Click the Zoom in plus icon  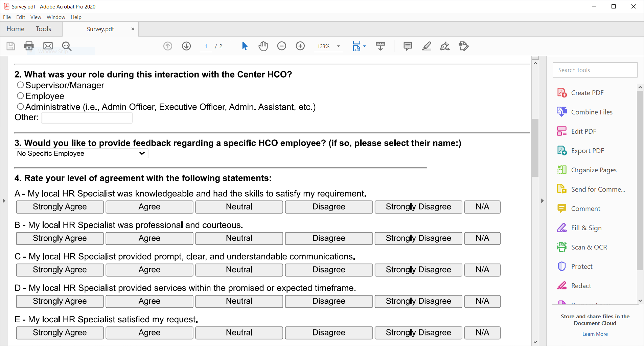(x=300, y=46)
